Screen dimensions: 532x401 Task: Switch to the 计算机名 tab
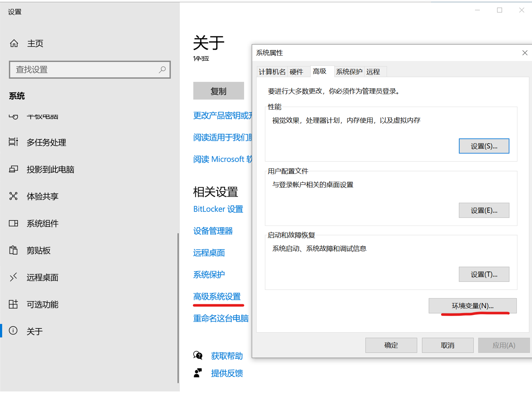[272, 72]
